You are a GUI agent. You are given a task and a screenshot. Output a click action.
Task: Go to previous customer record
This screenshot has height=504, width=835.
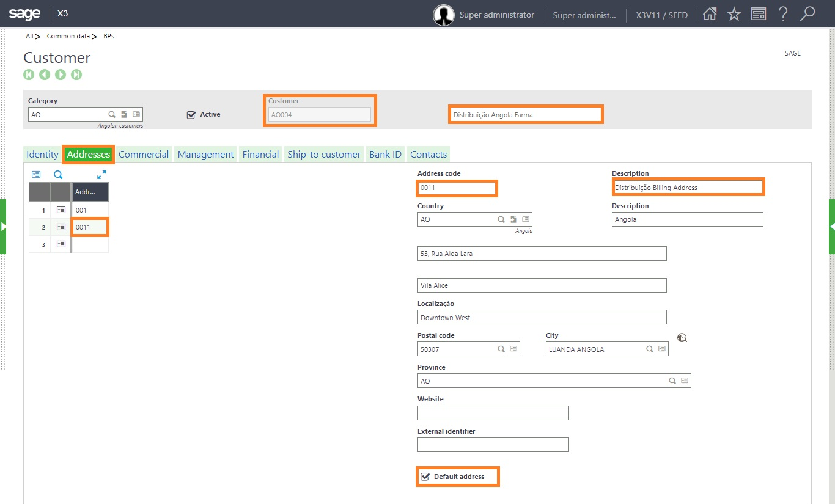tap(45, 75)
